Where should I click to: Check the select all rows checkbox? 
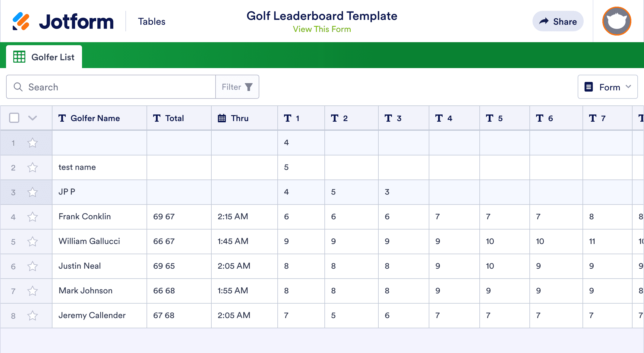coord(14,118)
